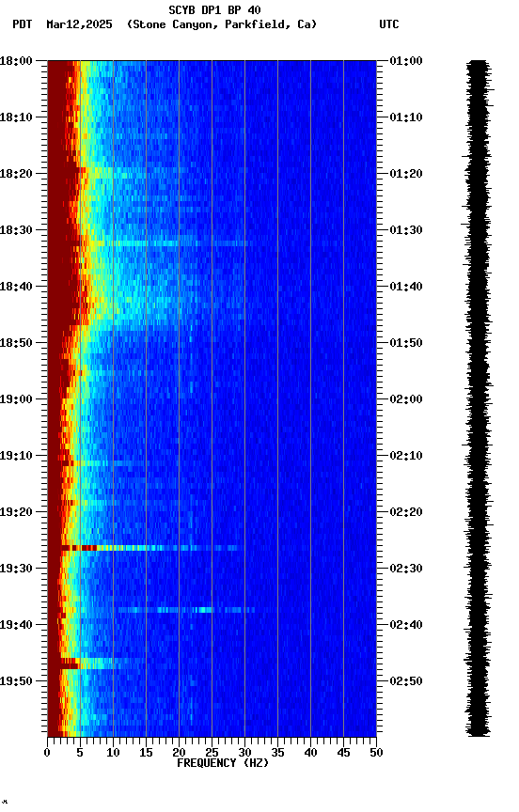This screenshot has height=812, width=519.
Task: Click the horizontal energy streak near 19:37
Action: click(x=186, y=610)
